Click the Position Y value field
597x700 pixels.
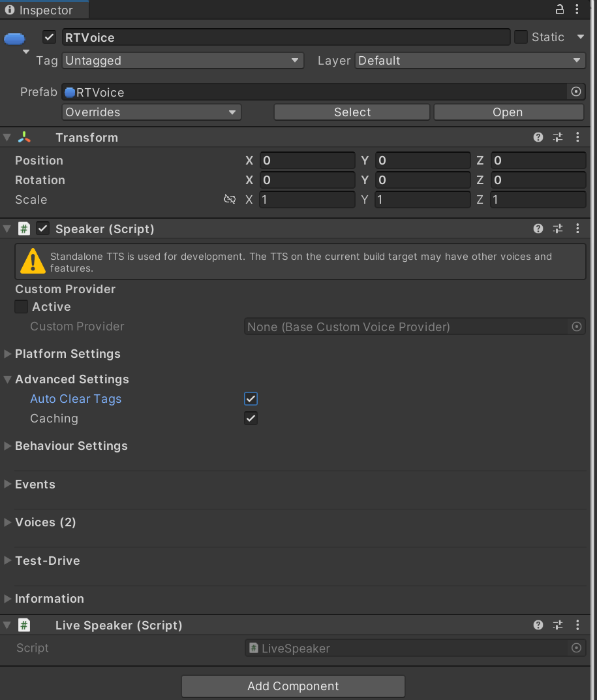point(423,160)
